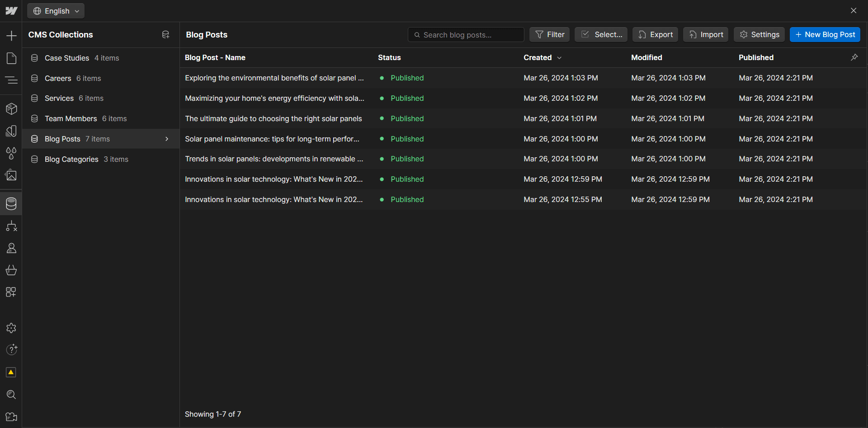Open Trends in solar panels post
The height and width of the screenshot is (428, 868).
(274, 159)
